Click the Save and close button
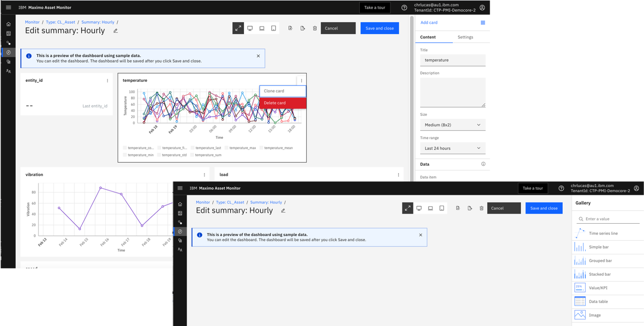Viewport: 644px width, 326px height. [379, 28]
